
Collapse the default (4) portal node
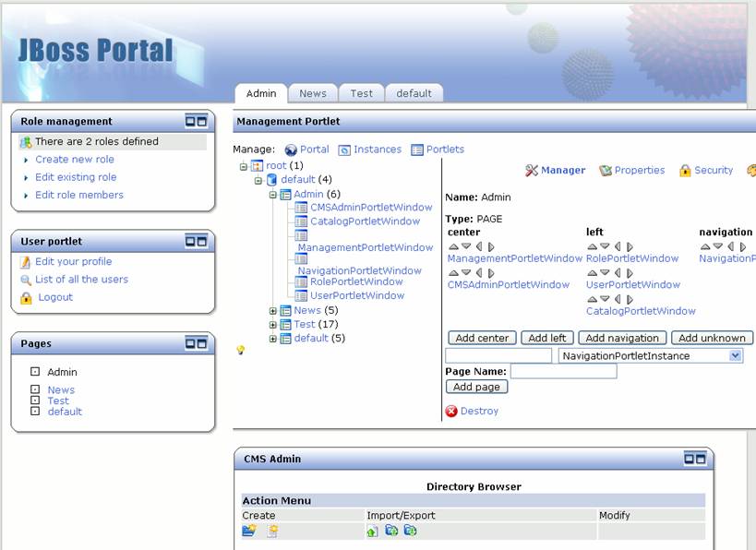pyautogui.click(x=258, y=180)
